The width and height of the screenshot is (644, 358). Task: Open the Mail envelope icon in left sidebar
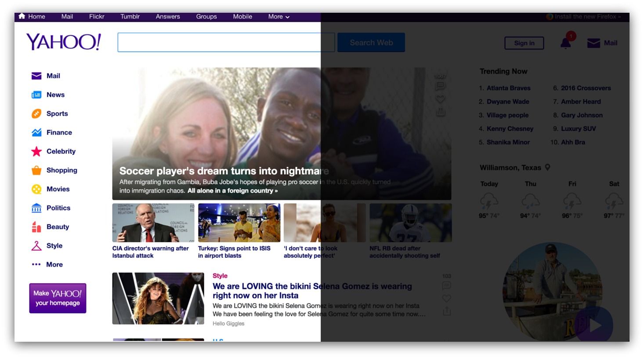[x=36, y=76]
